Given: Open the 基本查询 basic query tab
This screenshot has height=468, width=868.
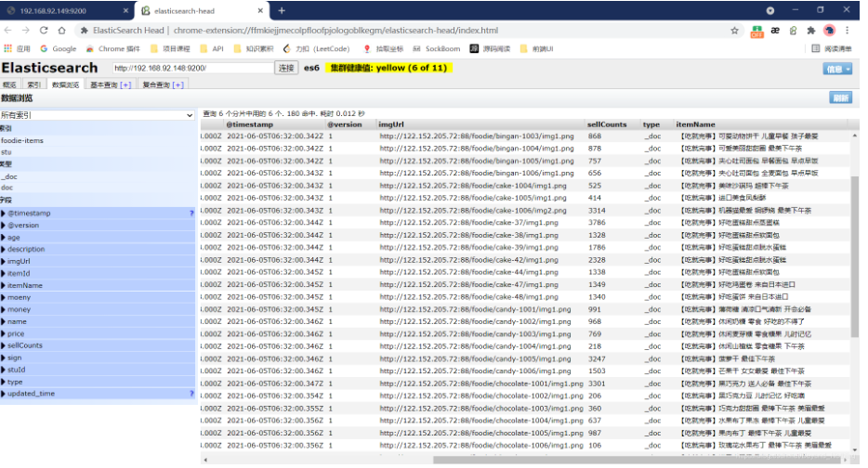Looking at the screenshot, I should tap(111, 84).
